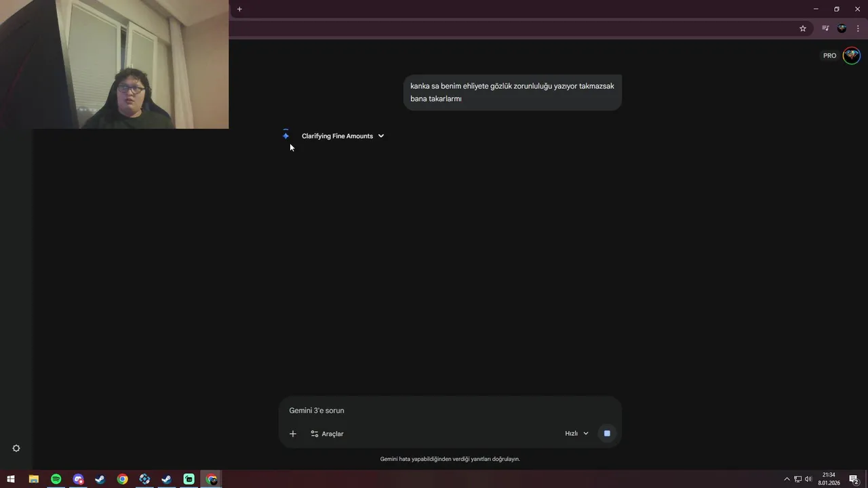Stop the response with the square button
Screen dimensions: 868x488
[607, 434]
